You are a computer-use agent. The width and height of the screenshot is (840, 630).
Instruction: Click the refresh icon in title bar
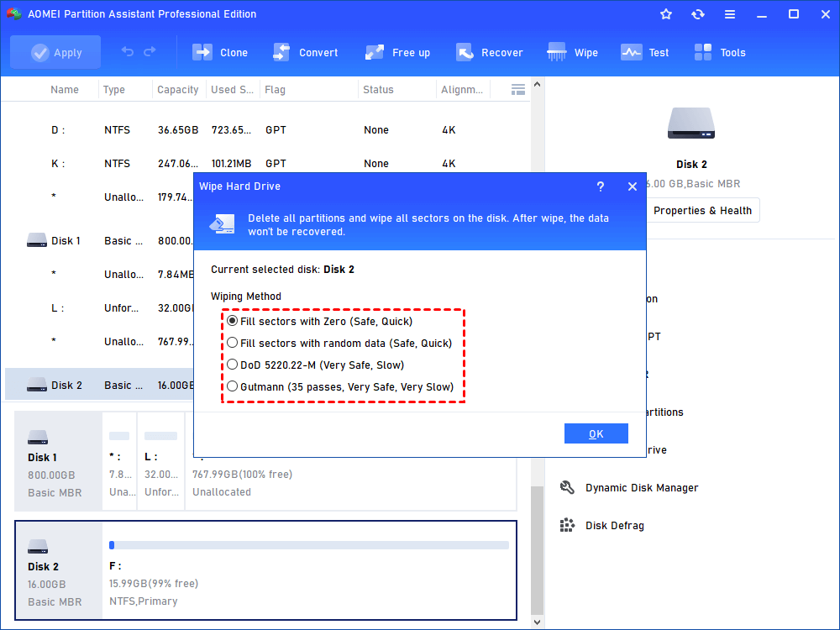[x=697, y=14]
